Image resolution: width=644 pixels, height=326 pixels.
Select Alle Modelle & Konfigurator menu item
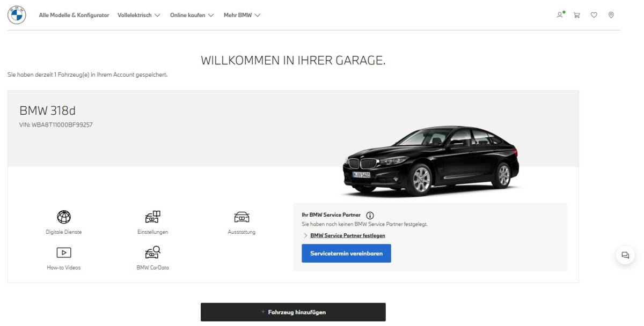(74, 15)
